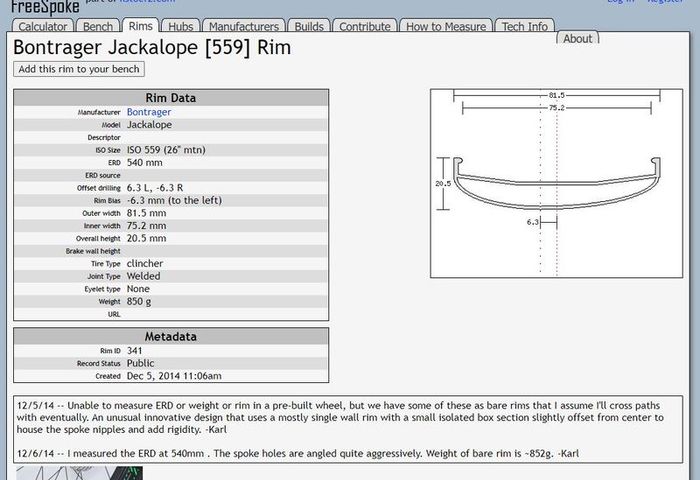Select offset drilling value 6.3 L, -6.3 R
This screenshot has width=700, height=480.
[155, 188]
